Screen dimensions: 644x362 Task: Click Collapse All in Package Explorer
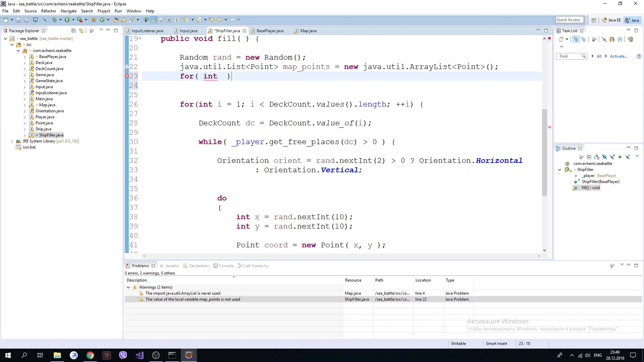point(73,31)
